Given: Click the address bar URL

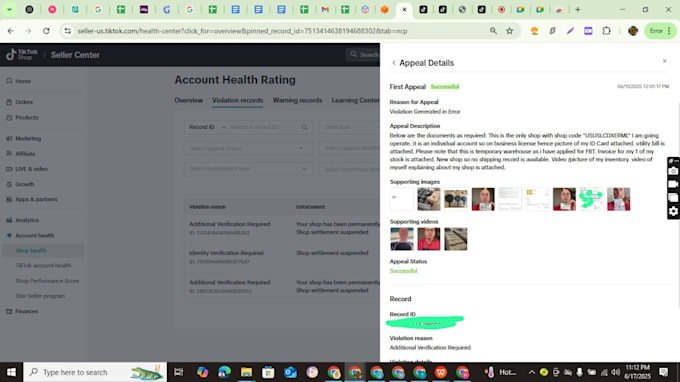Looking at the screenshot, I should 242,31.
